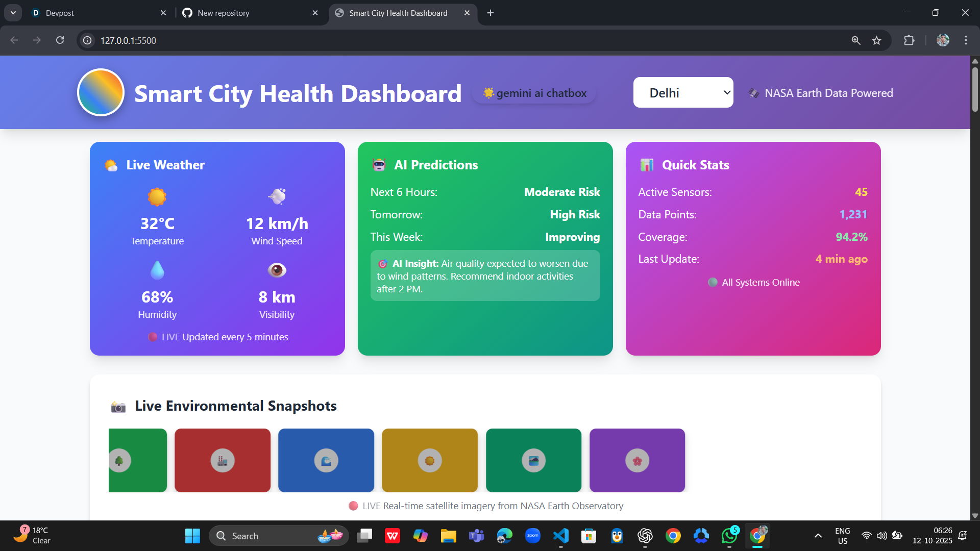Image resolution: width=980 pixels, height=551 pixels.
Task: Select the green tree snapshot thumbnail
Action: (137, 460)
